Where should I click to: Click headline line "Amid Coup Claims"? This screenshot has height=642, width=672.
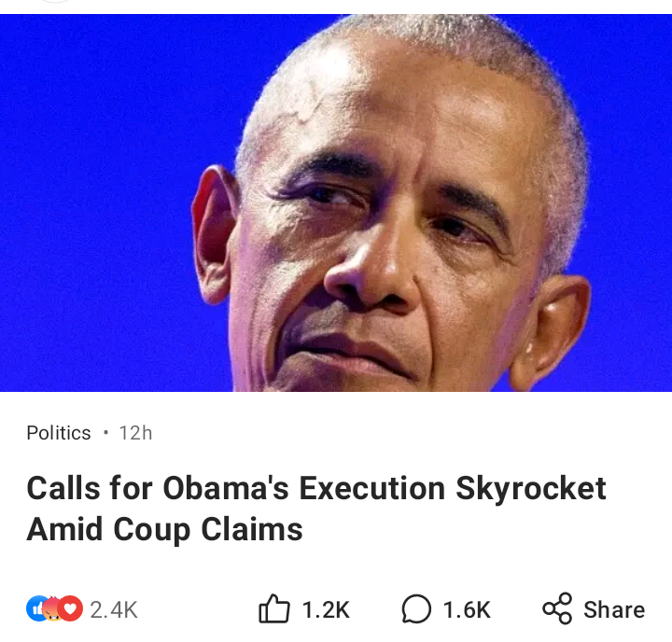pos(164,529)
